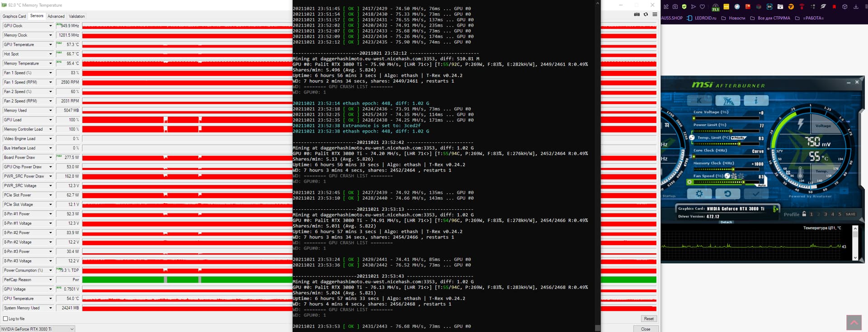Open Новости bookmarks folder

click(733, 18)
